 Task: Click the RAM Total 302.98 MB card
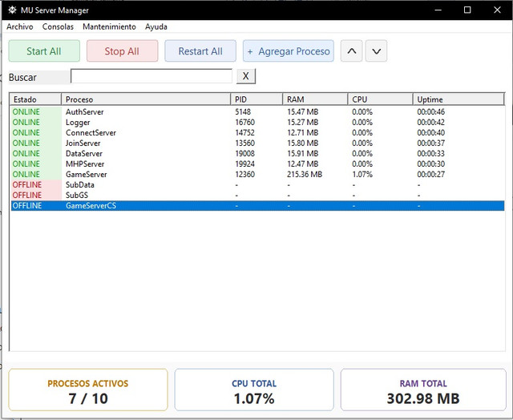pyautogui.click(x=423, y=390)
